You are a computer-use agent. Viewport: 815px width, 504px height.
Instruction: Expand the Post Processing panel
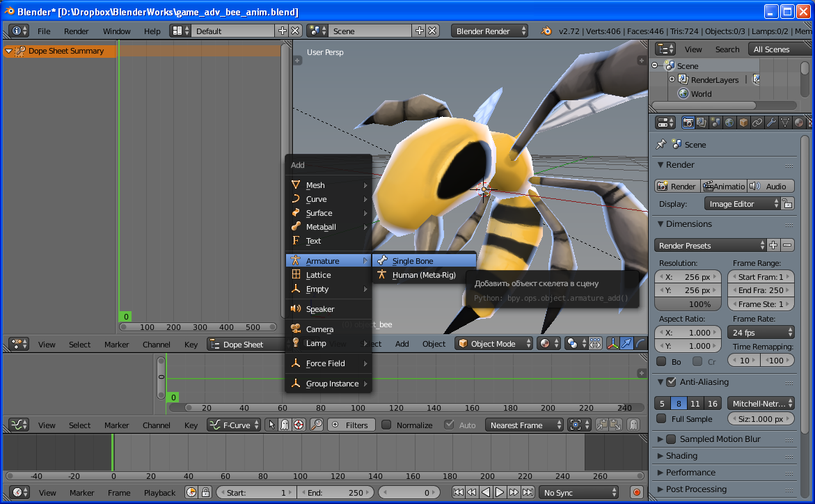pyautogui.click(x=696, y=489)
